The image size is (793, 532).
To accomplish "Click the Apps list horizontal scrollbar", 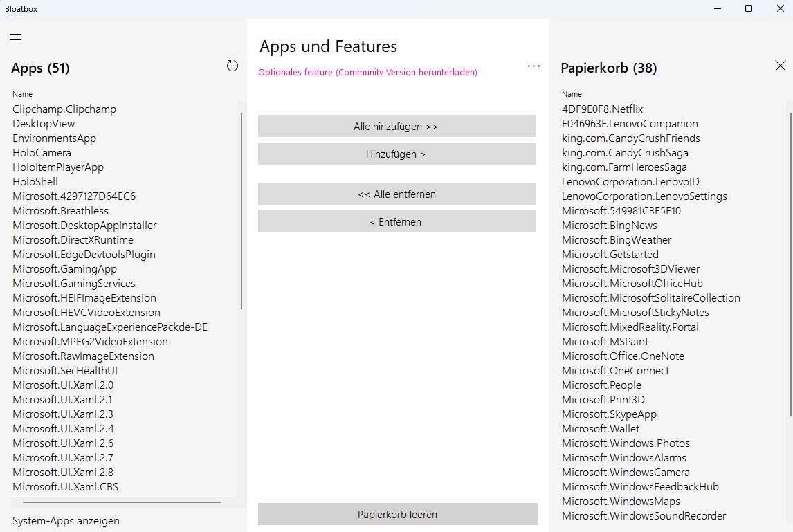I will click(x=122, y=502).
